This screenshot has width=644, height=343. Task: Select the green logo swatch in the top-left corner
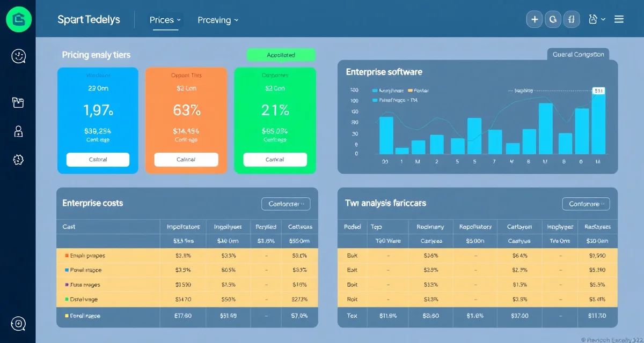tap(19, 19)
